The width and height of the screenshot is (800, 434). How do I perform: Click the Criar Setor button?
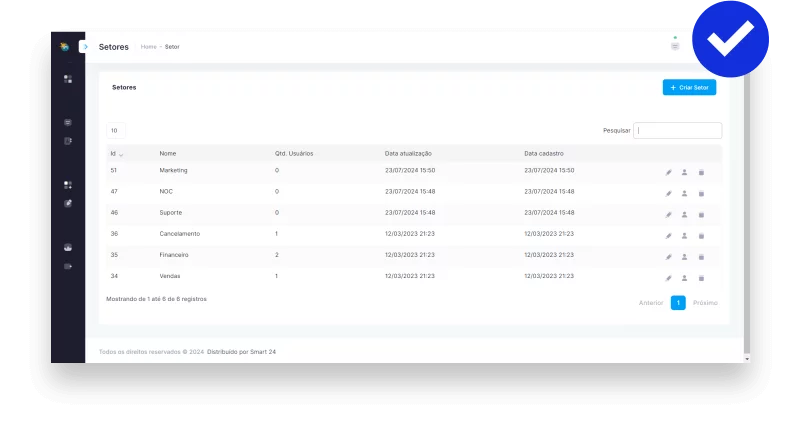(689, 87)
